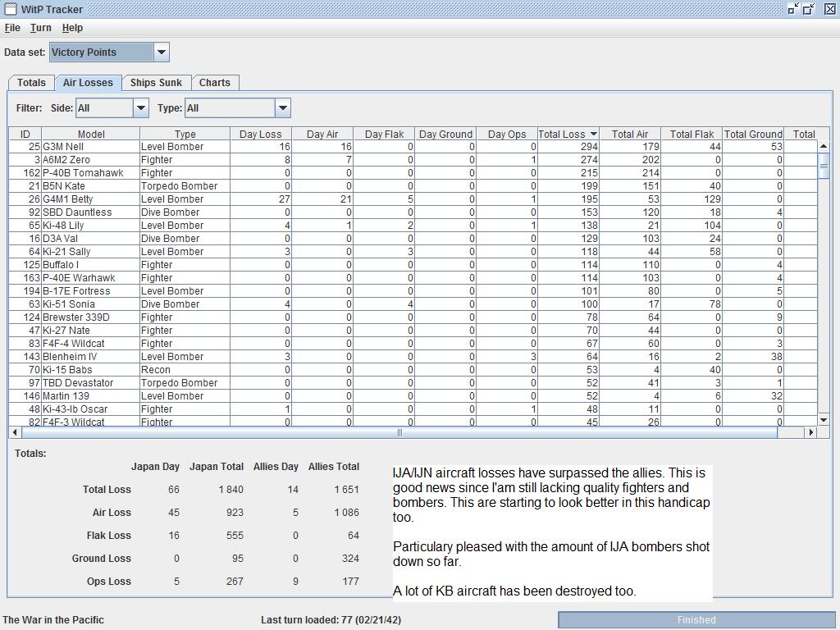Sort table by Type column header

tap(185, 134)
